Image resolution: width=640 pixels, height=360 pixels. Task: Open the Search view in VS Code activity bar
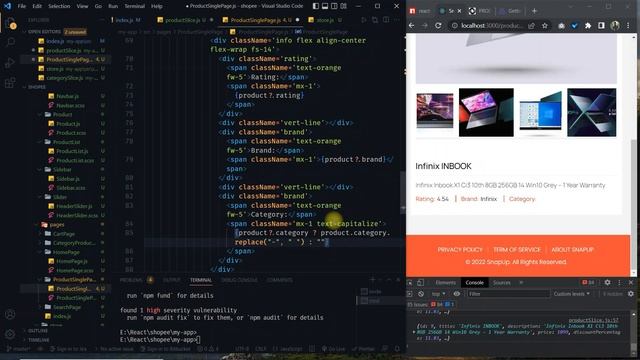pos(11,42)
